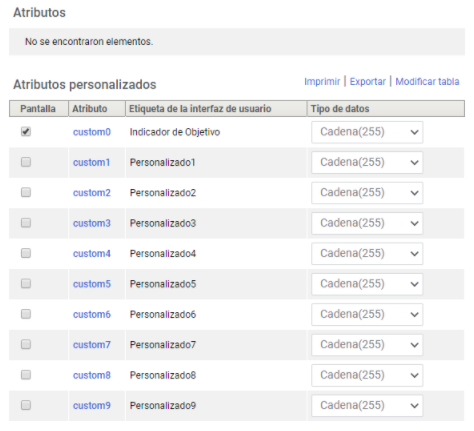
Task: Open the custom2 attribute link
Action: (x=92, y=193)
